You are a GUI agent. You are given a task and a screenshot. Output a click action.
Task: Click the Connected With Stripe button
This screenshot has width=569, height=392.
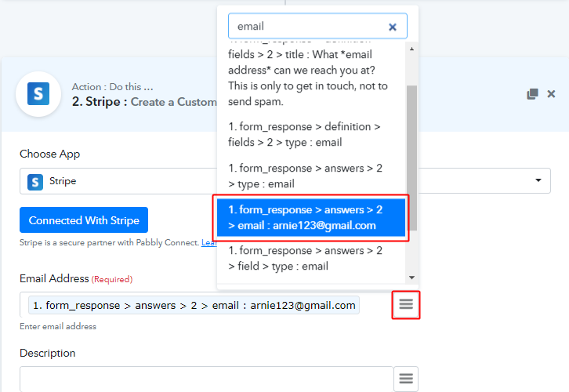coord(84,220)
